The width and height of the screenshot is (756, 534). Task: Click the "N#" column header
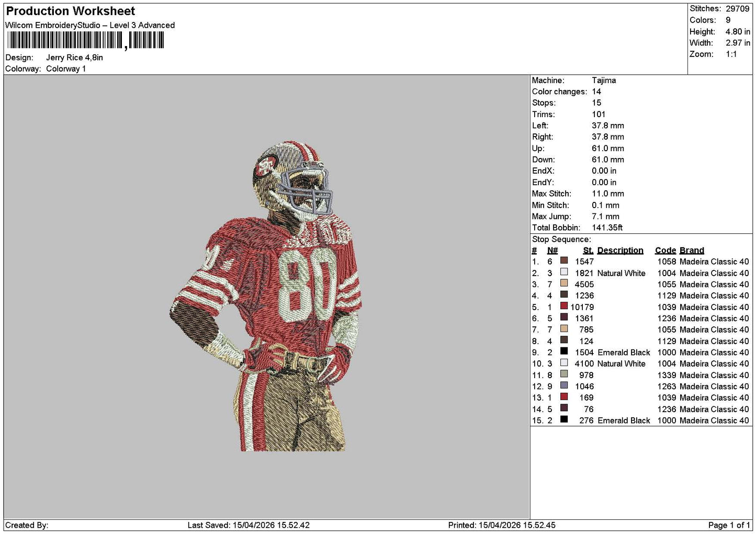[x=552, y=251]
